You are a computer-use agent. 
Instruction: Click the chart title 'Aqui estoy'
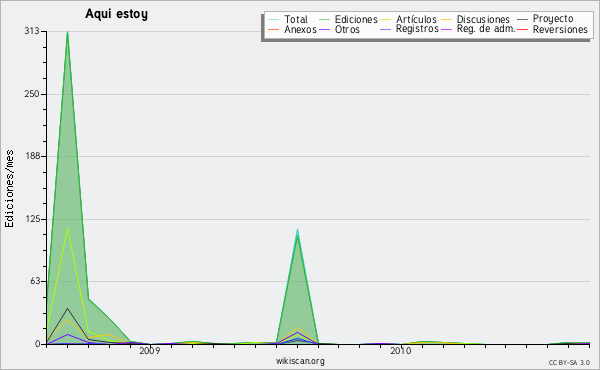pyautogui.click(x=116, y=14)
